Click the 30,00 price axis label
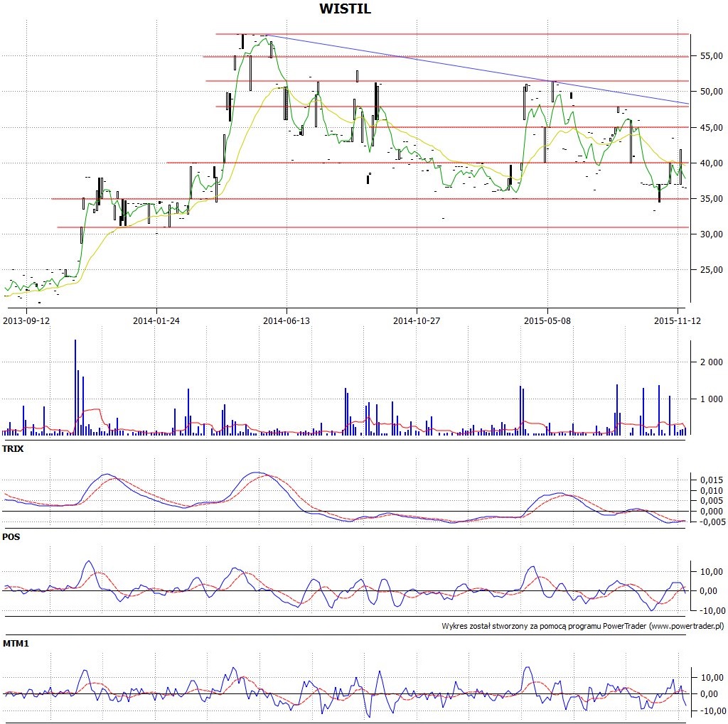 pyautogui.click(x=711, y=234)
